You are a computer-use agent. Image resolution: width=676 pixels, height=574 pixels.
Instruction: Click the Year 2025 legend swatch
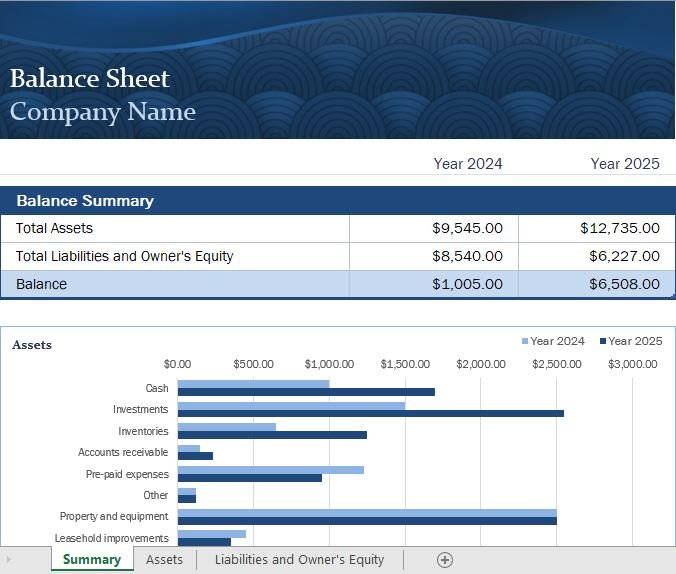(603, 341)
